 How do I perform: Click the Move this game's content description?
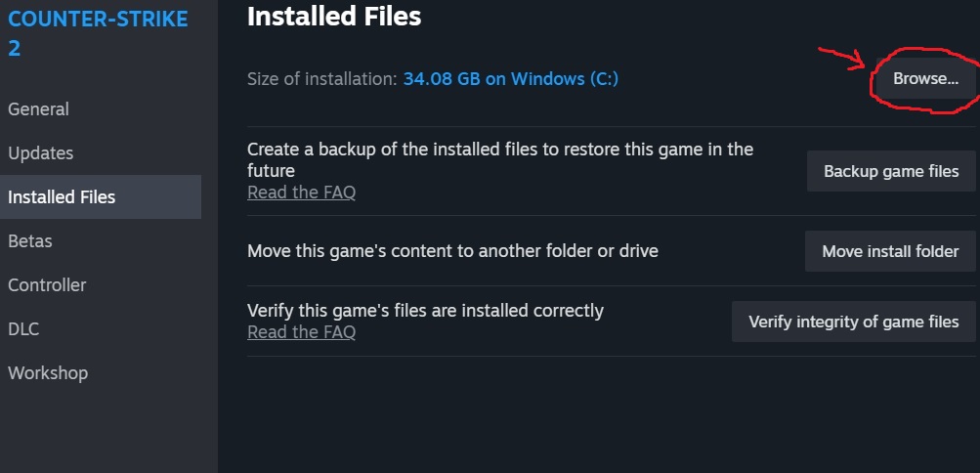click(x=452, y=251)
